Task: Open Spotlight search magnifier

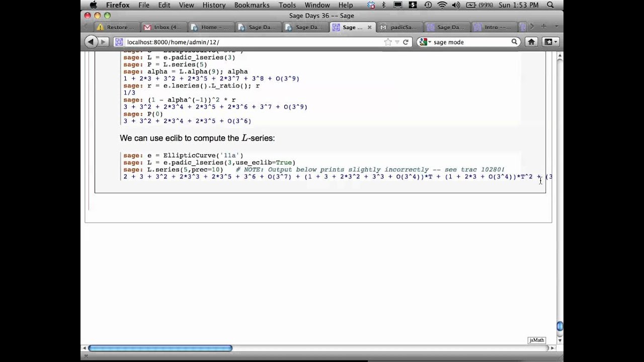Action: coord(550,5)
